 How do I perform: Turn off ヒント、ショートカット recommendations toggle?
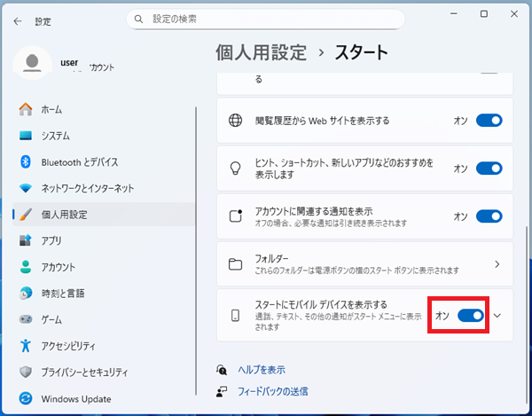click(x=489, y=169)
